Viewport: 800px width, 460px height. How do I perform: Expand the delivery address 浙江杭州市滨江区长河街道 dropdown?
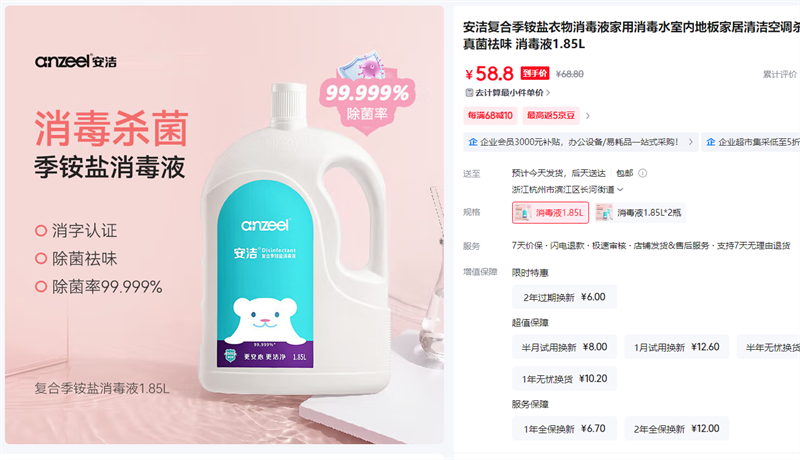coord(567,190)
